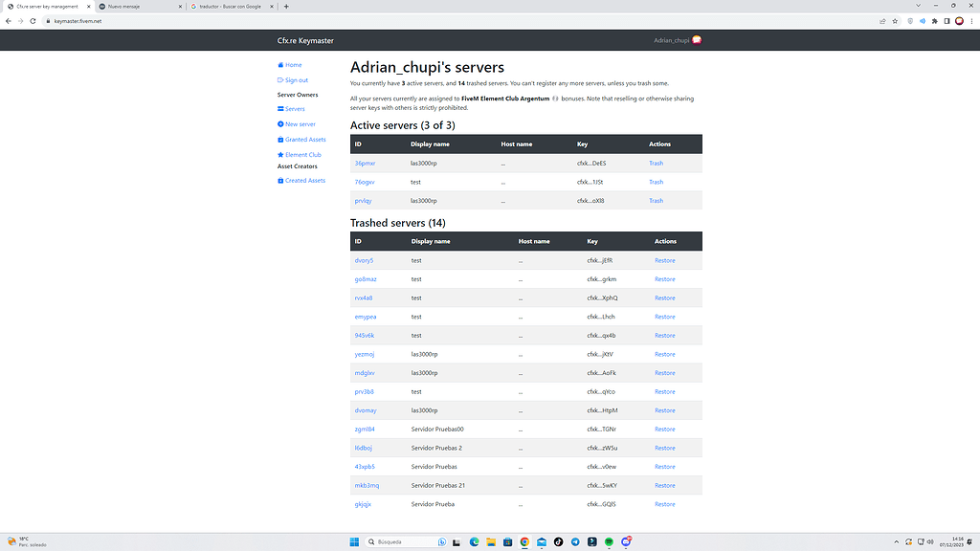Trash the active server 36pmxr
Viewport: 980px width, 551px height.
pyautogui.click(x=656, y=164)
